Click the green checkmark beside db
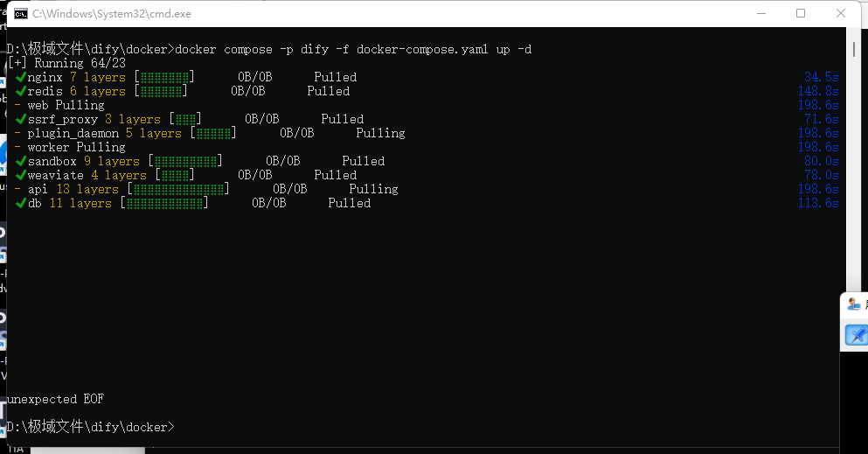Screen dimensions: 868x454 click(21, 203)
